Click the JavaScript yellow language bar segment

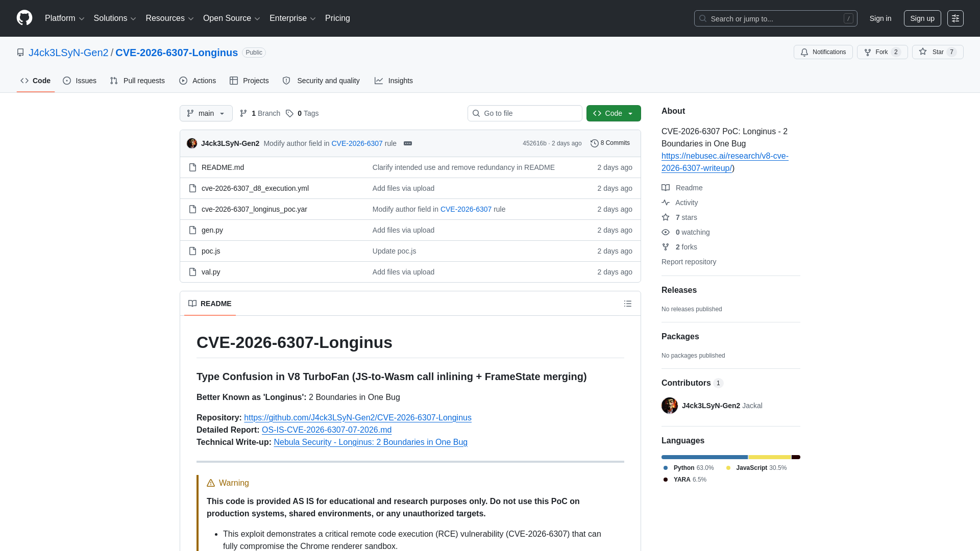[770, 457]
